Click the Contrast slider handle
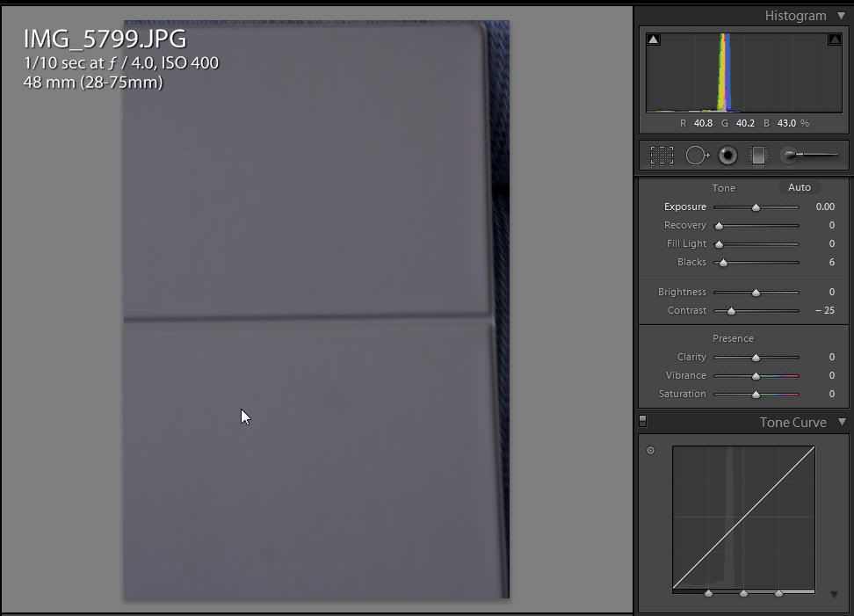854x616 pixels. [731, 311]
